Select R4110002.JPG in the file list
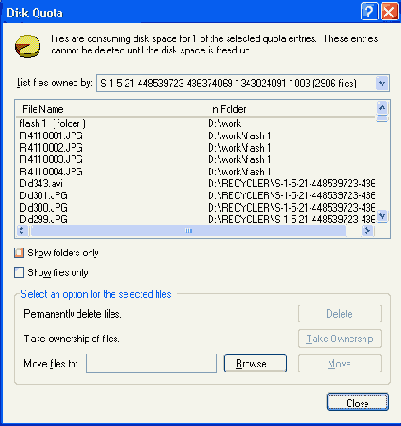Screen dimensions: 401x426 (x=51, y=148)
